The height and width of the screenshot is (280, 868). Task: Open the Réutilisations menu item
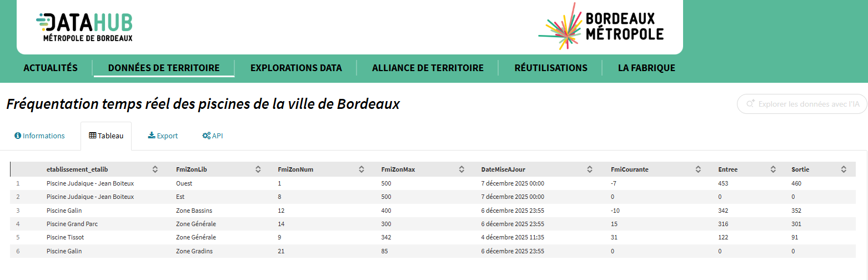point(550,68)
